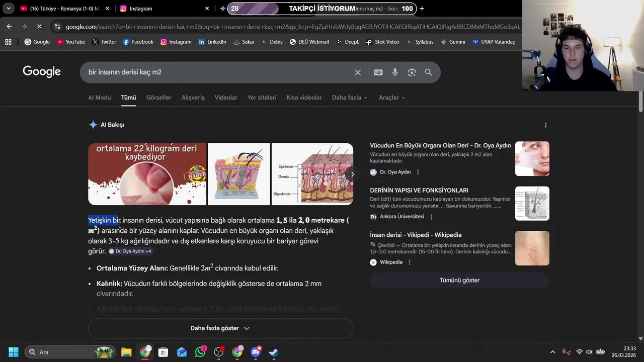Open the Syllabus bookmark
The height and width of the screenshot is (362, 644).
point(420,42)
